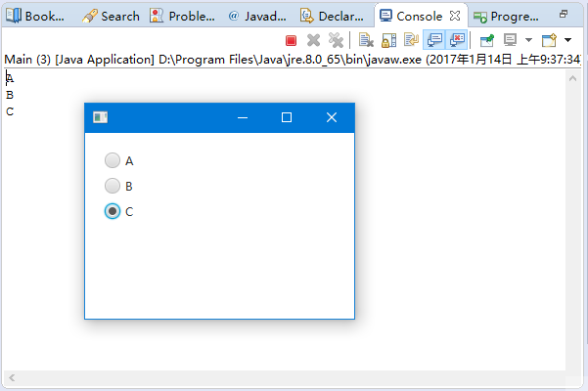588x391 pixels.
Task: Select radio button A
Action: click(x=113, y=160)
